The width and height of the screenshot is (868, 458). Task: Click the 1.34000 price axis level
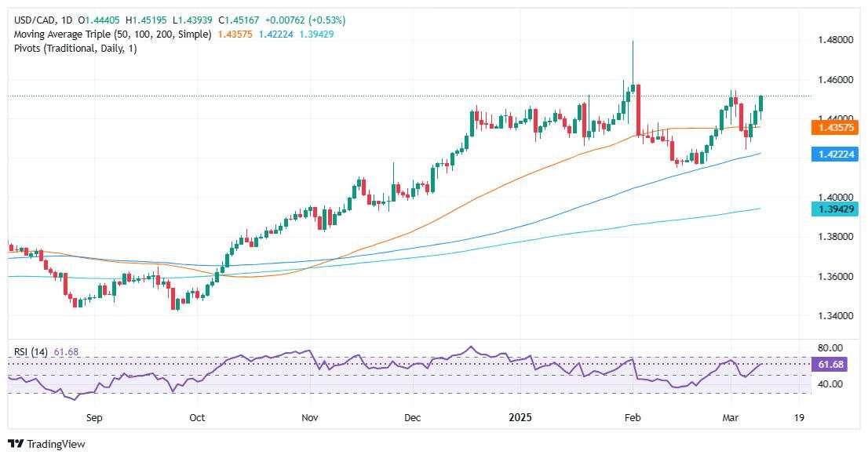(x=835, y=316)
